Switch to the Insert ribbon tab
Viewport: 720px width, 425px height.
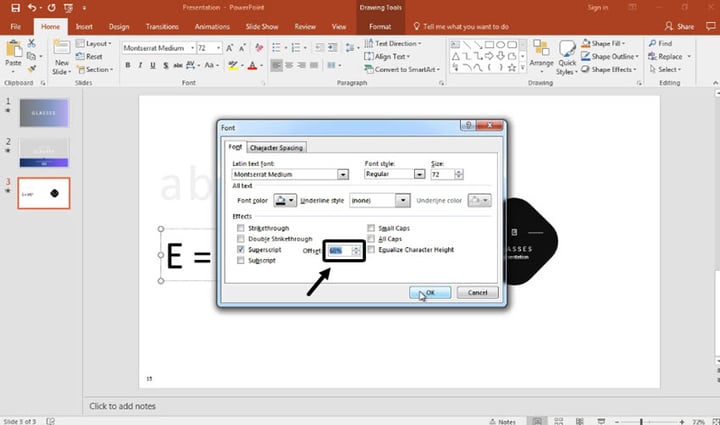[x=84, y=27]
